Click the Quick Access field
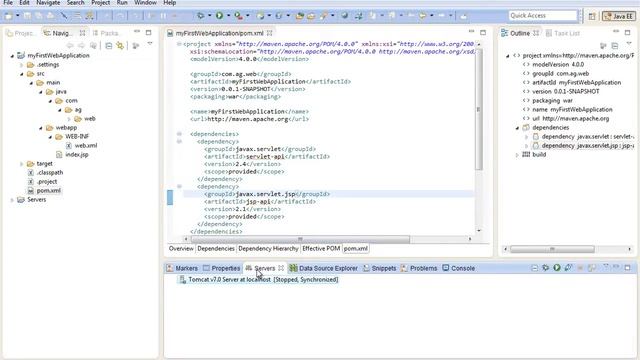The width and height of the screenshot is (640, 360). coord(543,16)
